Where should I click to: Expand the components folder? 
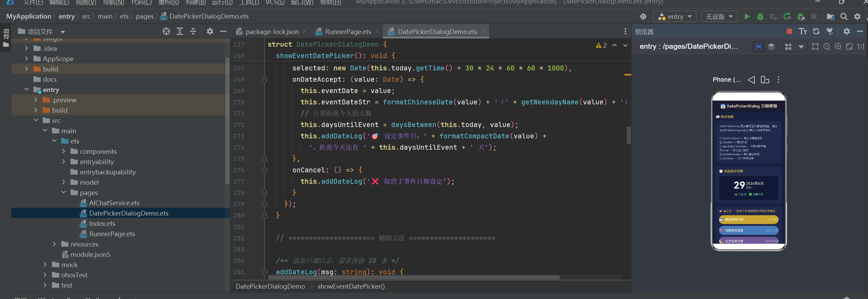63,151
